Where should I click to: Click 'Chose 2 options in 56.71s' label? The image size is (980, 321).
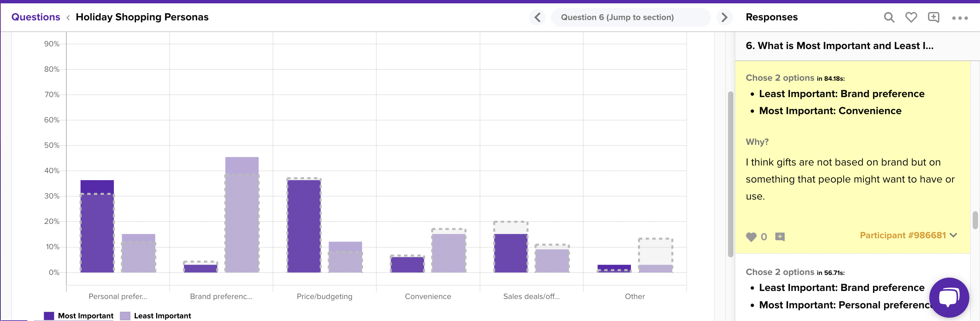(x=795, y=272)
